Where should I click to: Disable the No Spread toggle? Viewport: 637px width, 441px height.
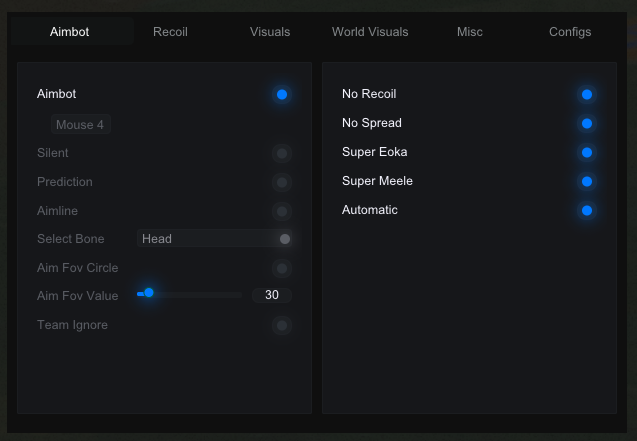pyautogui.click(x=587, y=124)
